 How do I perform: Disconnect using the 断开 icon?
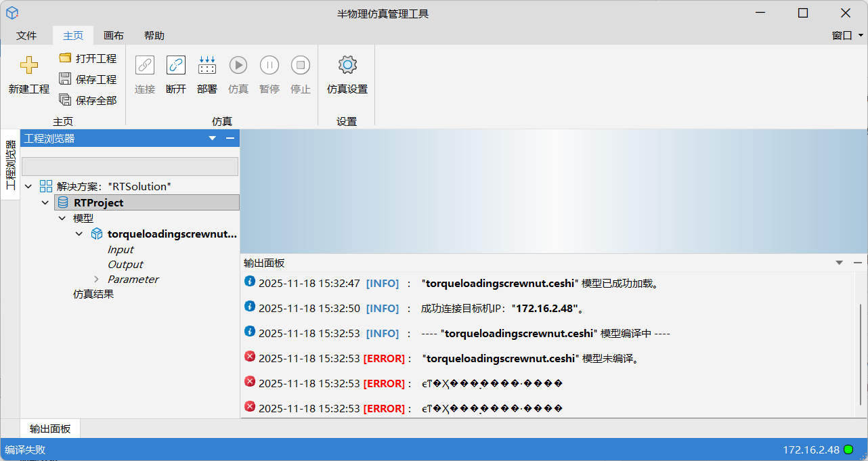[176, 65]
